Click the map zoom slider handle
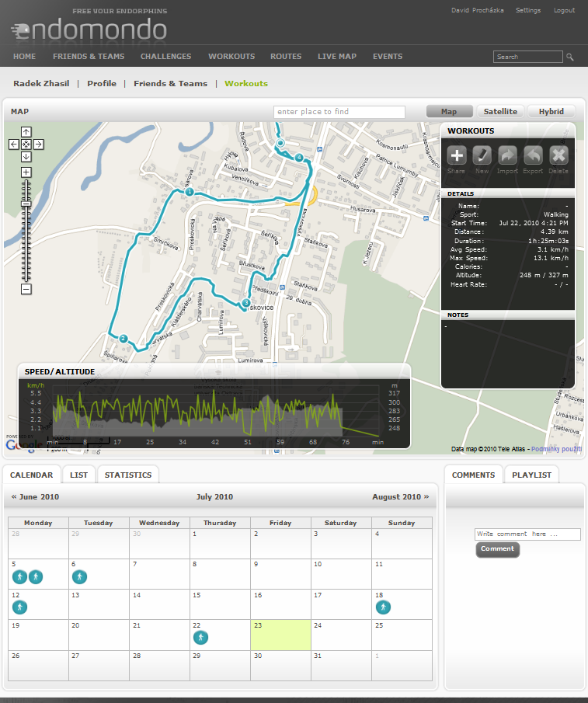The image size is (588, 703). 26,204
